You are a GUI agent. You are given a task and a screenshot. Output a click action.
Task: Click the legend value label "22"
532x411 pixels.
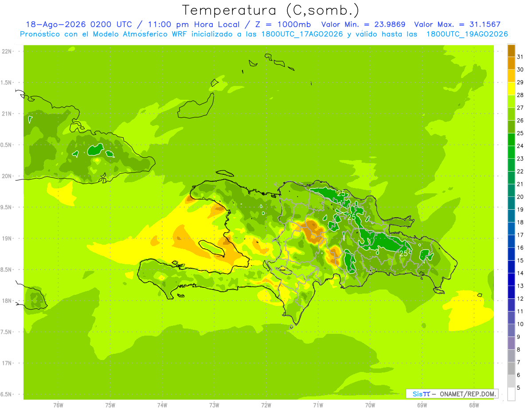(x=520, y=171)
